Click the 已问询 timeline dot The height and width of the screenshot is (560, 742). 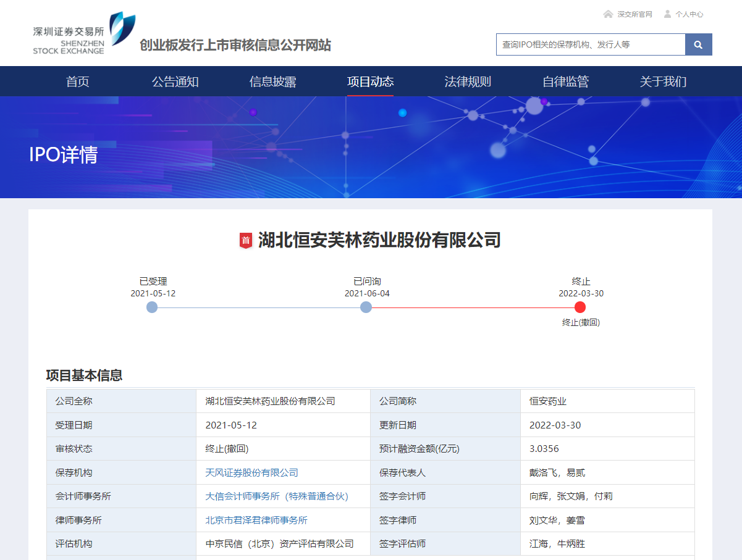coord(366,307)
